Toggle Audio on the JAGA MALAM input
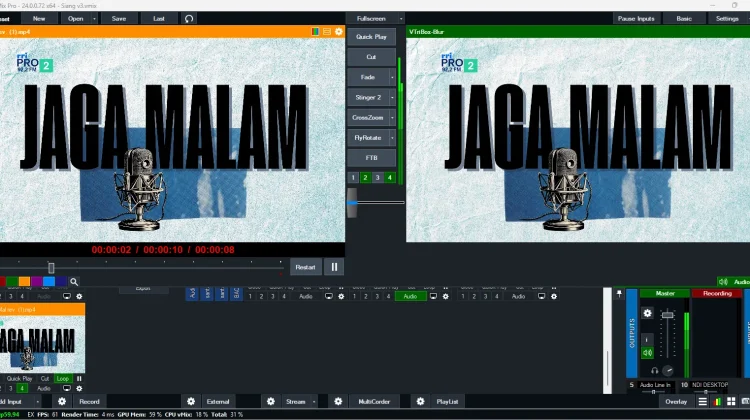This screenshot has height=420, width=750. pyautogui.click(x=44, y=388)
